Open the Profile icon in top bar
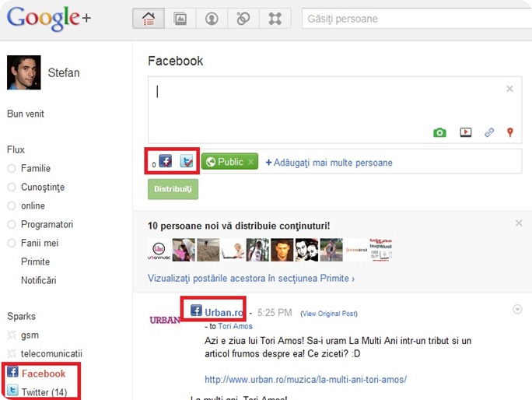Screen dimensions: 532x400 tap(212, 19)
